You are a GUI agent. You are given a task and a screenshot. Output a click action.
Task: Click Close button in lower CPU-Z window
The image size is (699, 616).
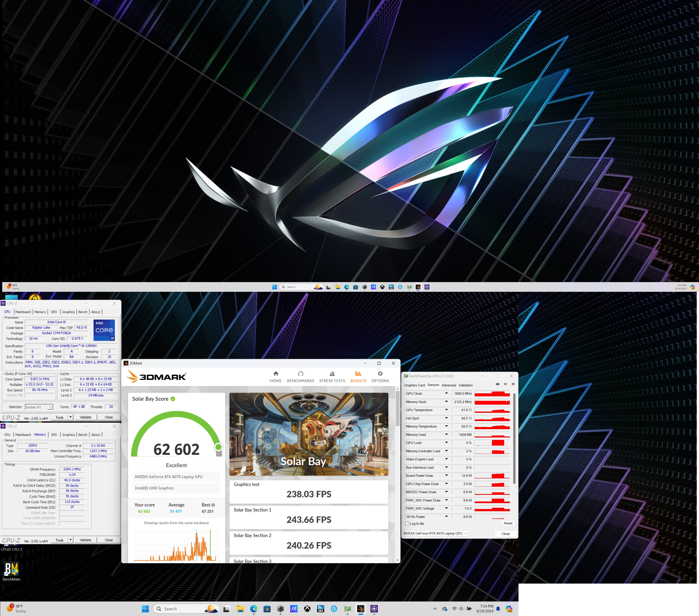[109, 540]
